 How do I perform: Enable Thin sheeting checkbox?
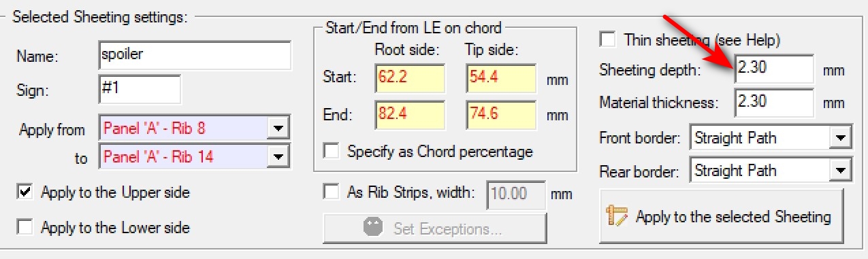(607, 39)
